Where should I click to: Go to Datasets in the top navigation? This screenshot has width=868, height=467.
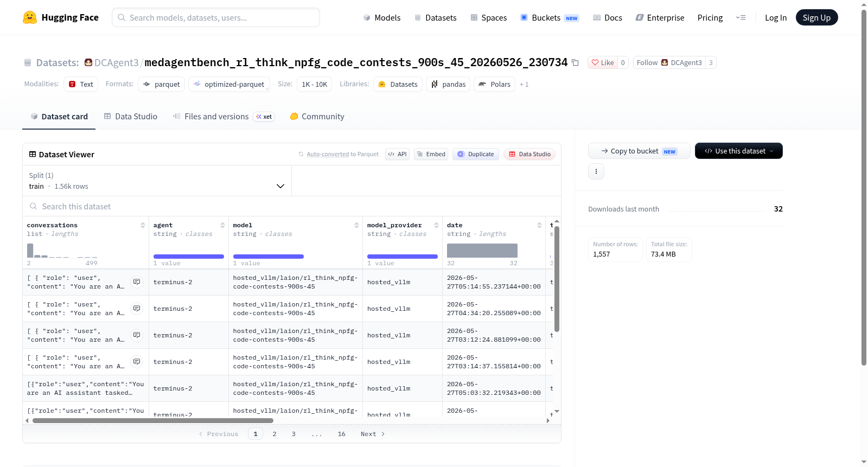click(435, 18)
